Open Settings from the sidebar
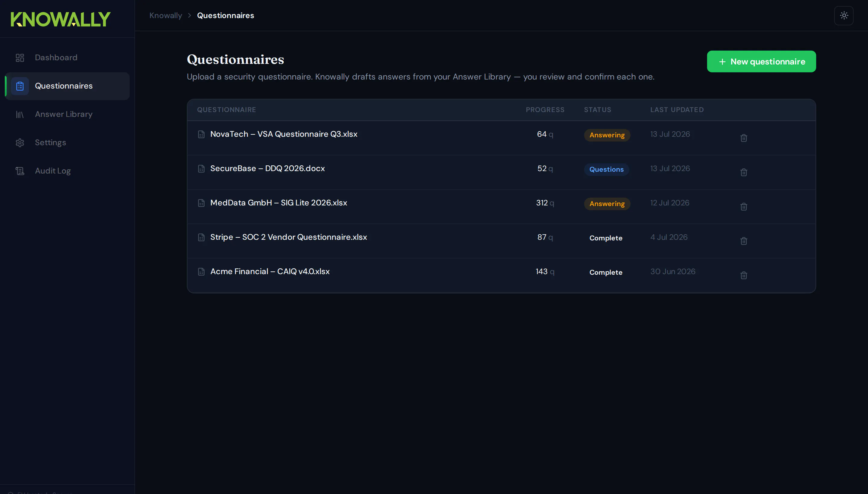 click(67, 142)
